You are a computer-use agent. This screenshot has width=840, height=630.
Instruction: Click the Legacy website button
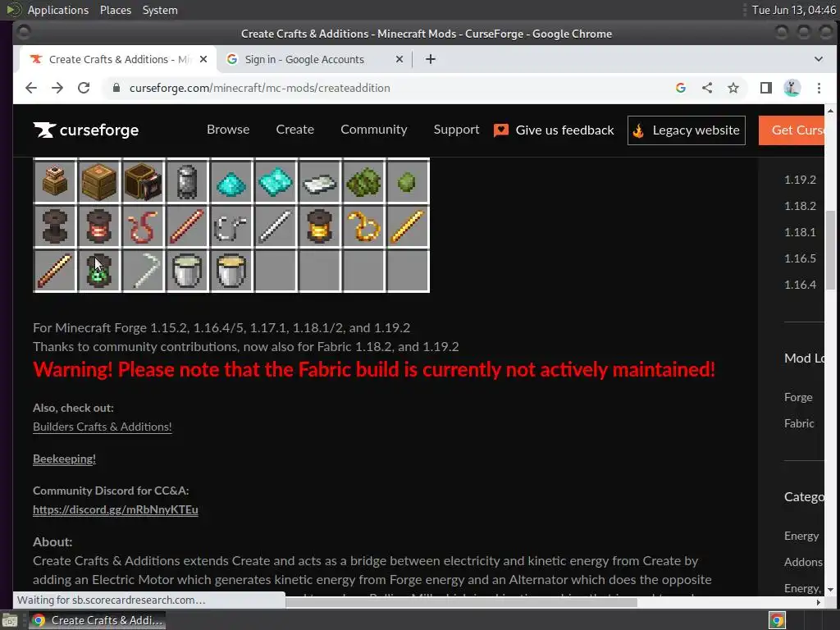click(687, 130)
